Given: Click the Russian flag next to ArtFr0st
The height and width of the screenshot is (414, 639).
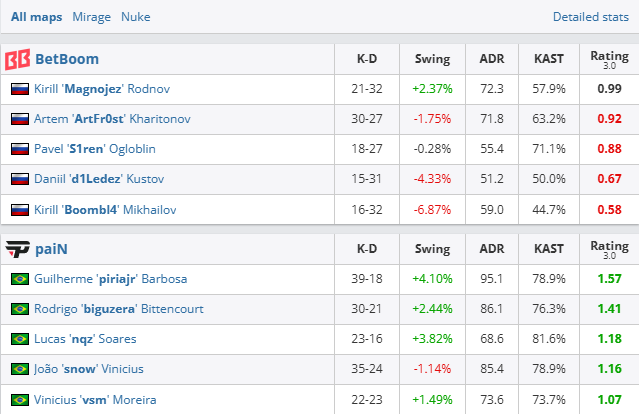Looking at the screenshot, I should 19,119.
